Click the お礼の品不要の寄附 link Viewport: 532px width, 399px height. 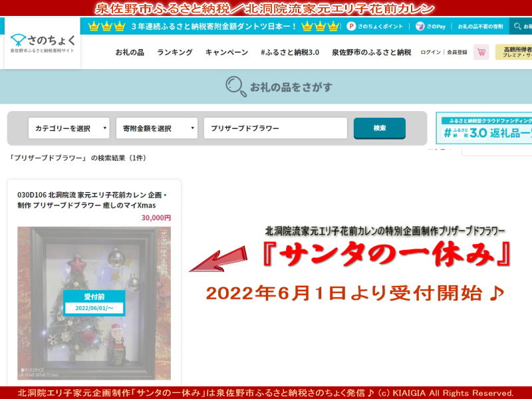[x=480, y=26]
